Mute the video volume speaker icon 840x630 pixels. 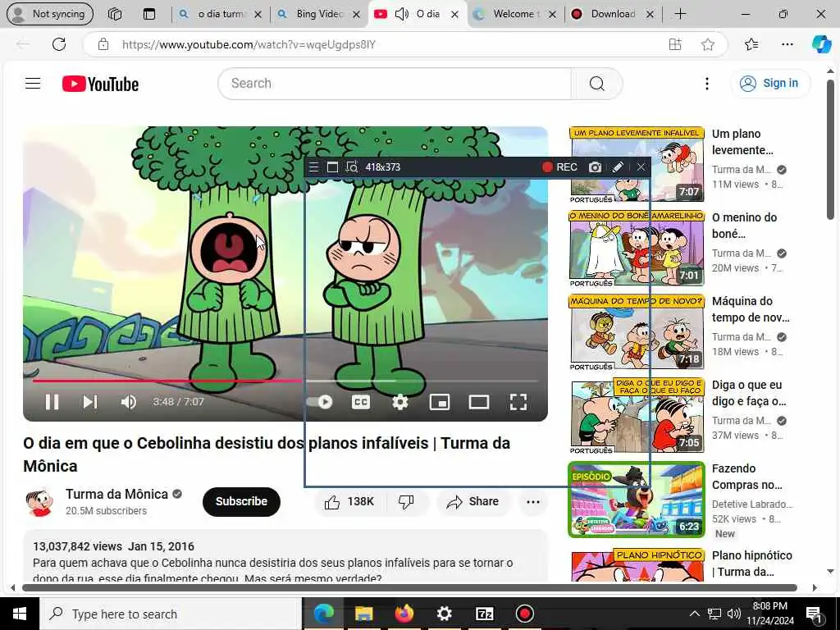pos(129,402)
